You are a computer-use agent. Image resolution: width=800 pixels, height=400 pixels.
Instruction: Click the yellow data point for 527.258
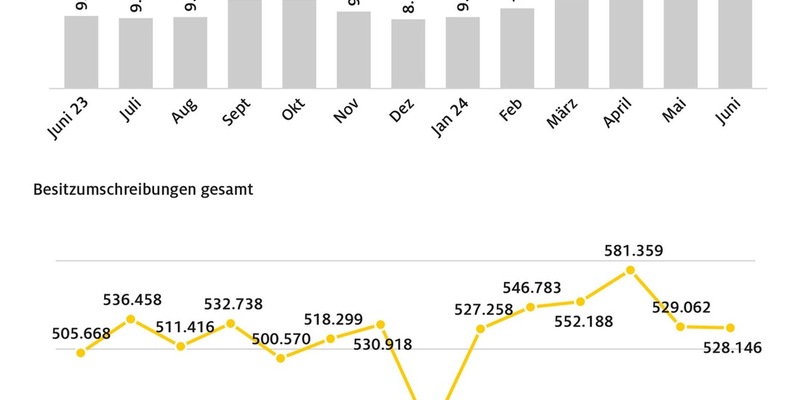click(x=481, y=328)
